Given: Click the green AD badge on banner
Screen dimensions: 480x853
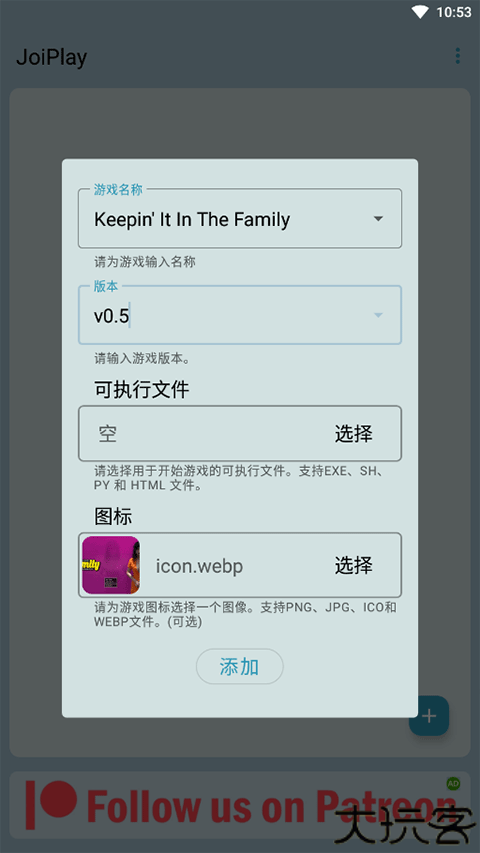Looking at the screenshot, I should [453, 783].
